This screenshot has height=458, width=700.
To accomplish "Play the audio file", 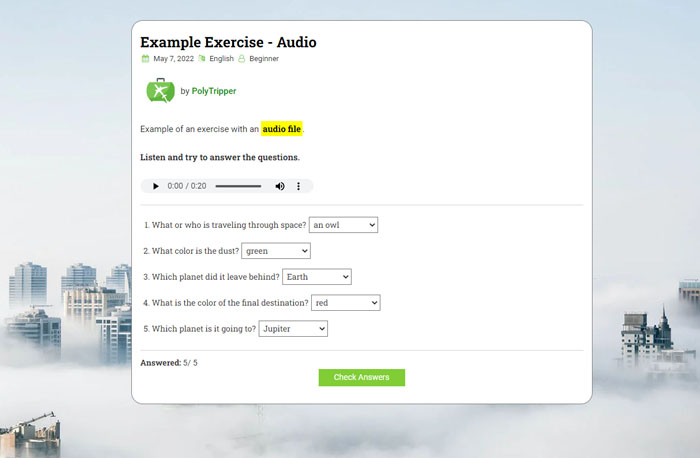I will pos(155,186).
